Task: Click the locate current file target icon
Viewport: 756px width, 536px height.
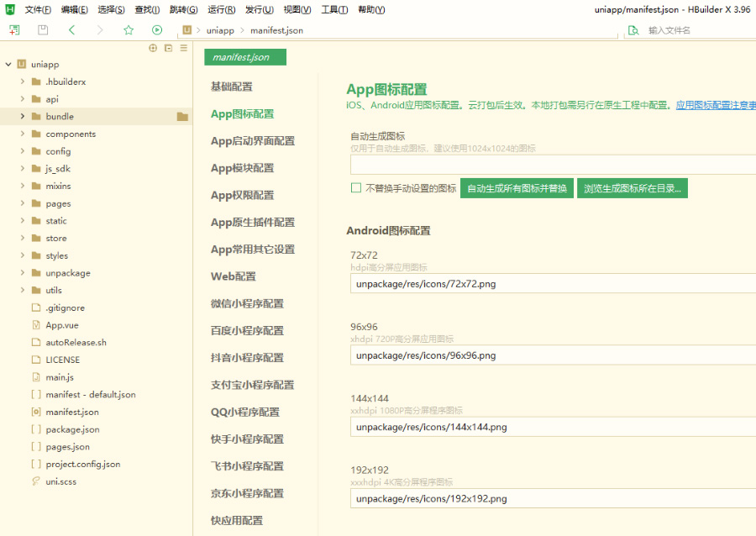Action: click(153, 49)
